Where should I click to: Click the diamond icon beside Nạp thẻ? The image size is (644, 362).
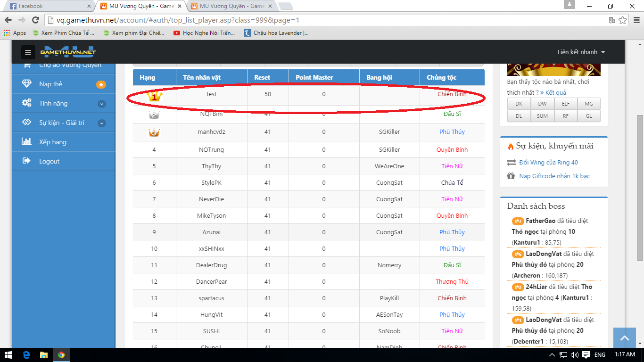[26, 84]
